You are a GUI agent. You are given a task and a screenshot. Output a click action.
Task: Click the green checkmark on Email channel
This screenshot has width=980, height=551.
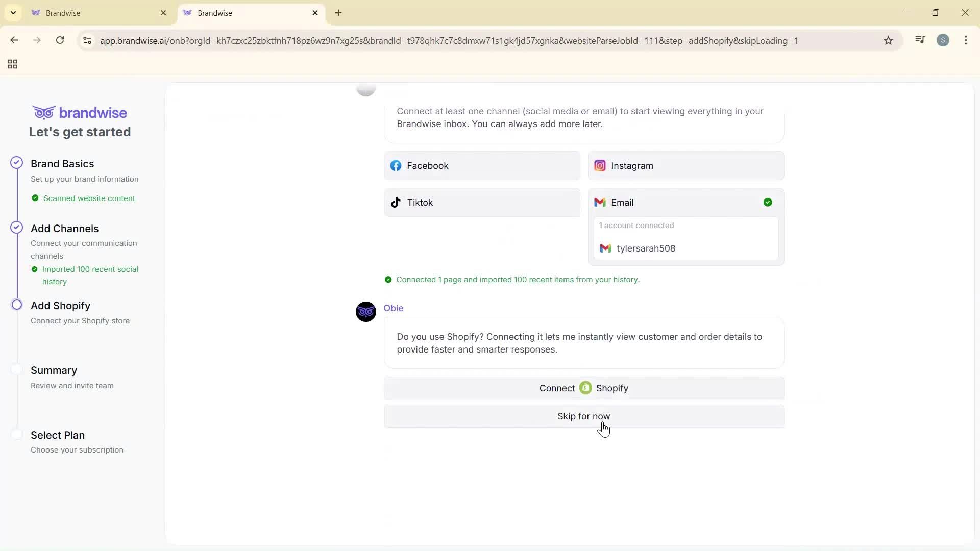coord(768,202)
